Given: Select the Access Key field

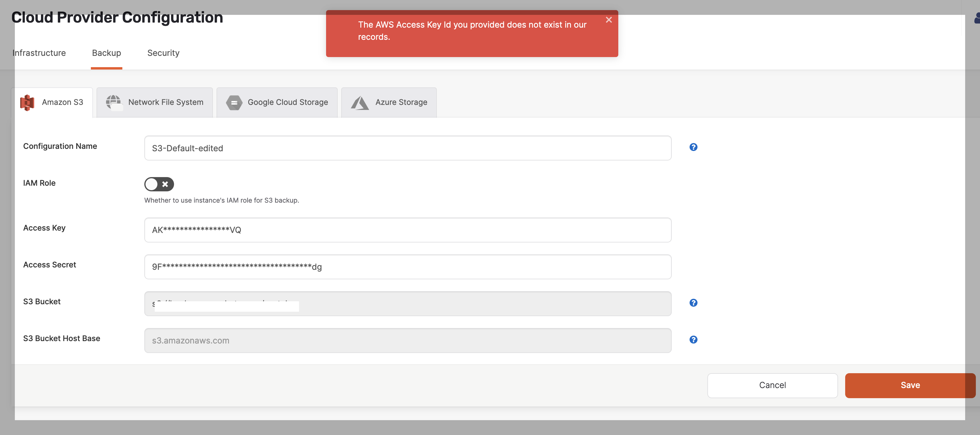Looking at the screenshot, I should pyautogui.click(x=407, y=229).
